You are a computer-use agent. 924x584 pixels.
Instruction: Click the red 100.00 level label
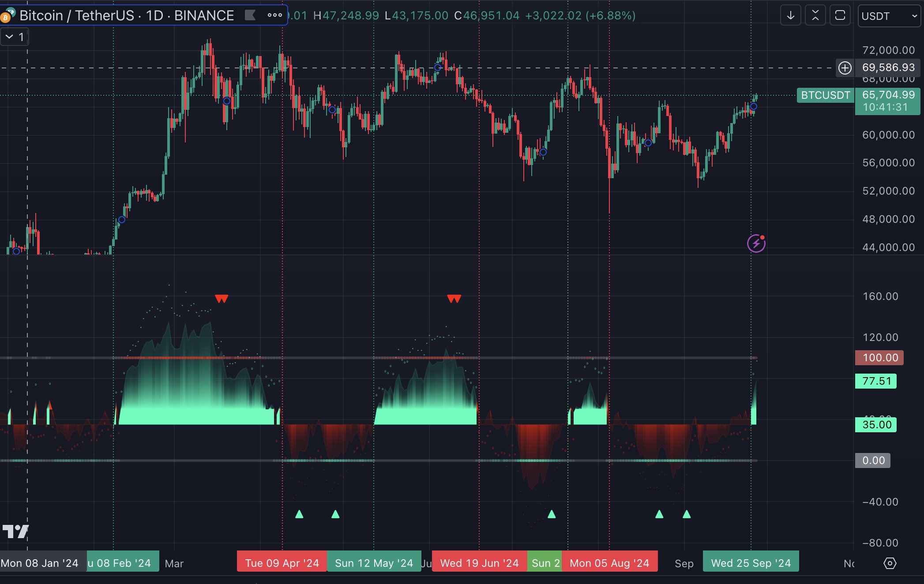pos(880,358)
